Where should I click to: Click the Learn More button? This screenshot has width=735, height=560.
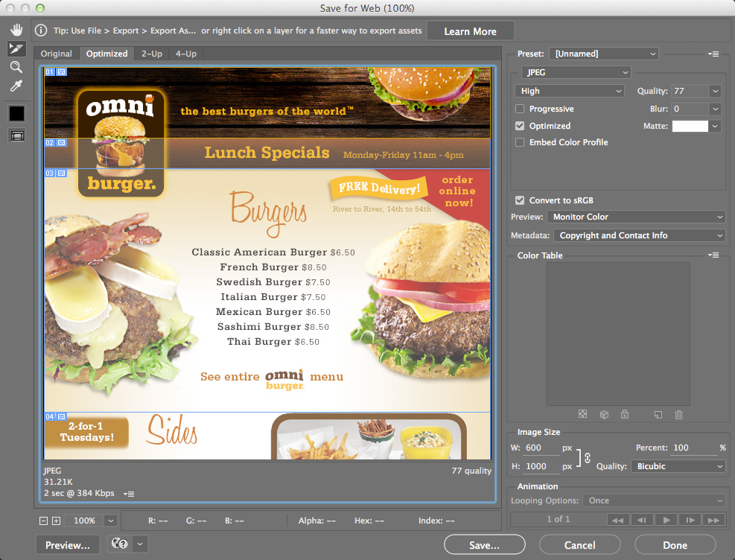(x=470, y=31)
